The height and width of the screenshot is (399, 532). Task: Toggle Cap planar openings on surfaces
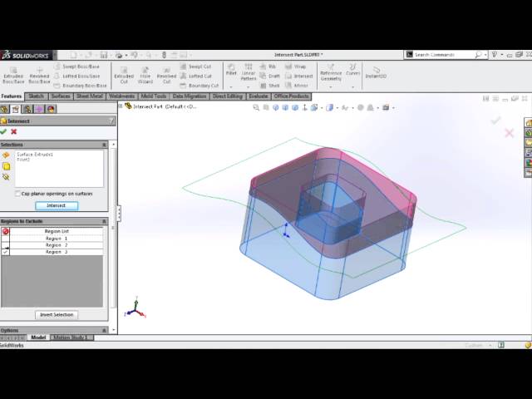[17, 194]
